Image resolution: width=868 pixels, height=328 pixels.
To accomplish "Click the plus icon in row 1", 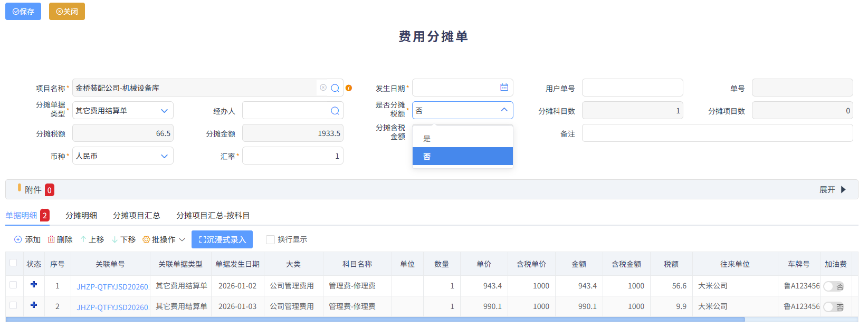I will (x=34, y=284).
